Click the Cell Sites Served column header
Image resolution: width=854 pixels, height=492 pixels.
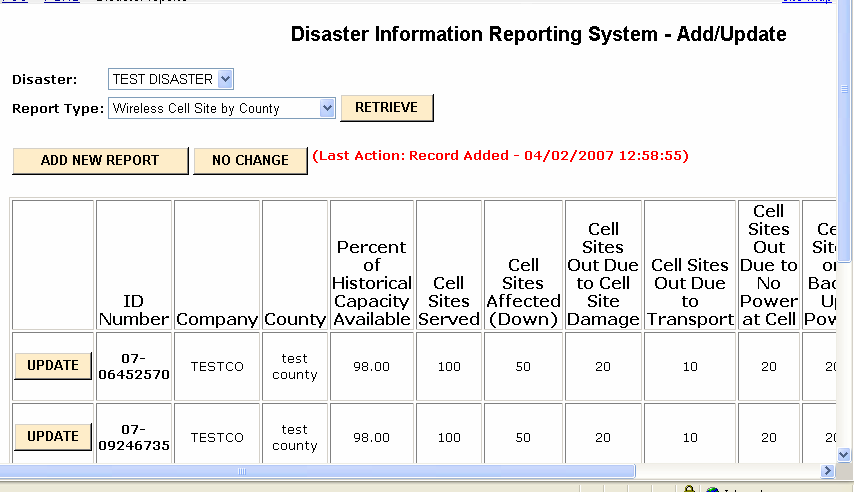449,301
